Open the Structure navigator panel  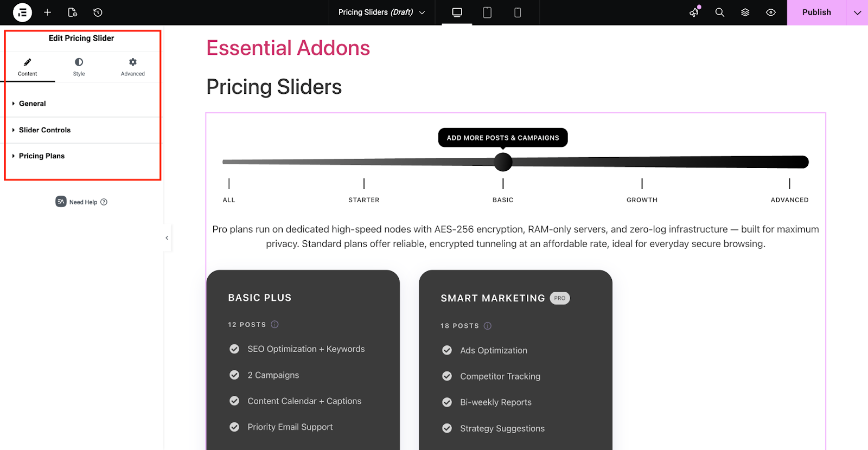tap(745, 12)
